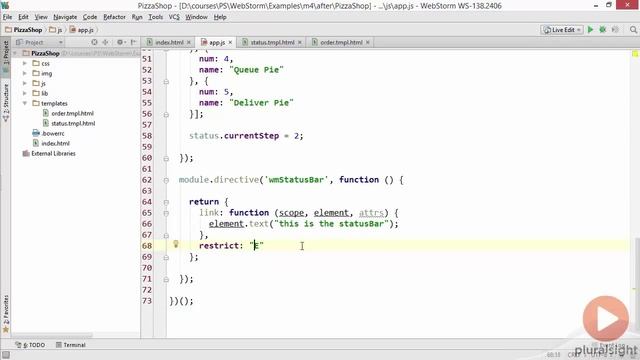Collapse the templates folder
640x360 pixels.
[25, 103]
